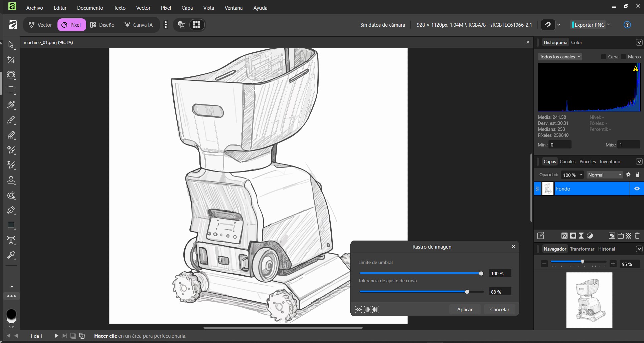This screenshot has height=343, width=644.
Task: Click the Límite de umbral percentage field
Action: (x=499, y=274)
